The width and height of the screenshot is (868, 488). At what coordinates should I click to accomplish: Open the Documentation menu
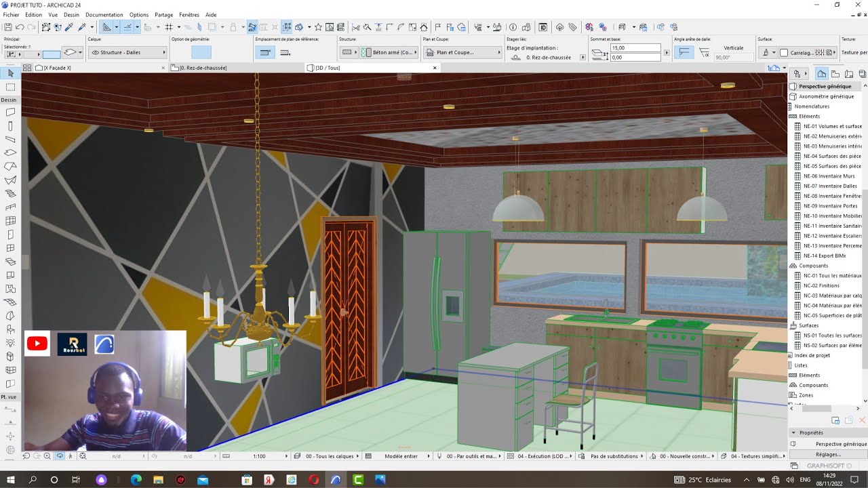click(104, 14)
